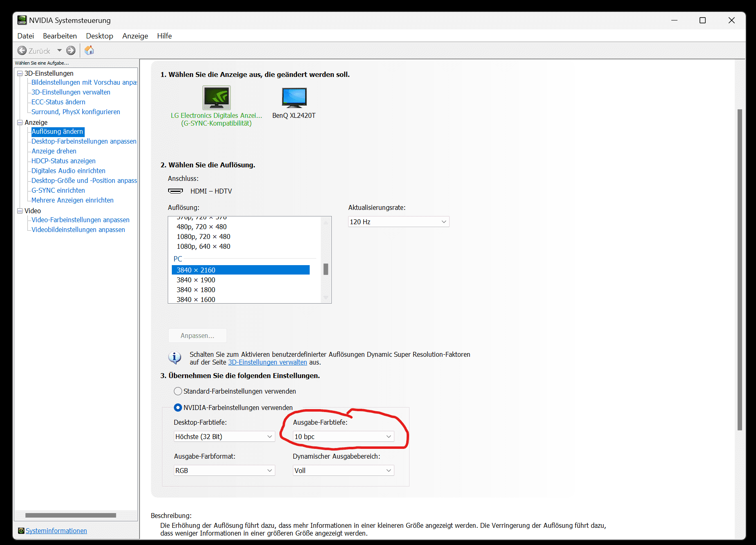756x545 pixels.
Task: Click the resolution list scroll-down arrow
Action: (x=326, y=297)
